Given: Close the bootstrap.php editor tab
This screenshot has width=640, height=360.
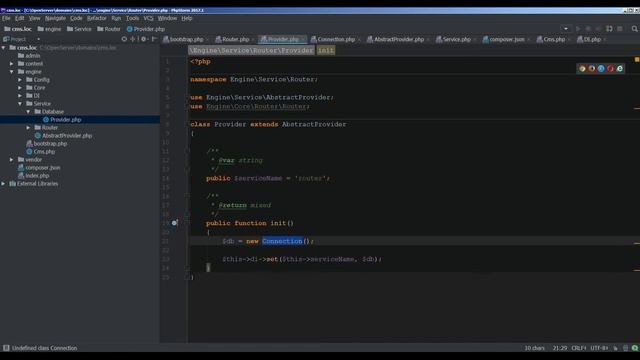Looking at the screenshot, I should pyautogui.click(x=207, y=40).
